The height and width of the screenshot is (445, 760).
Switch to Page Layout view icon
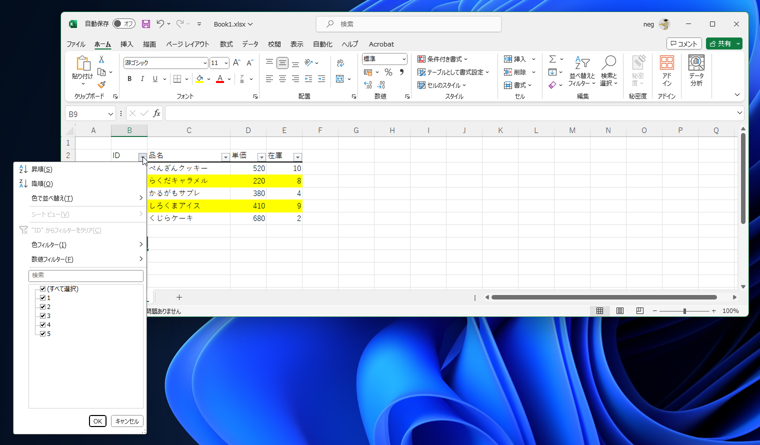tap(620, 311)
